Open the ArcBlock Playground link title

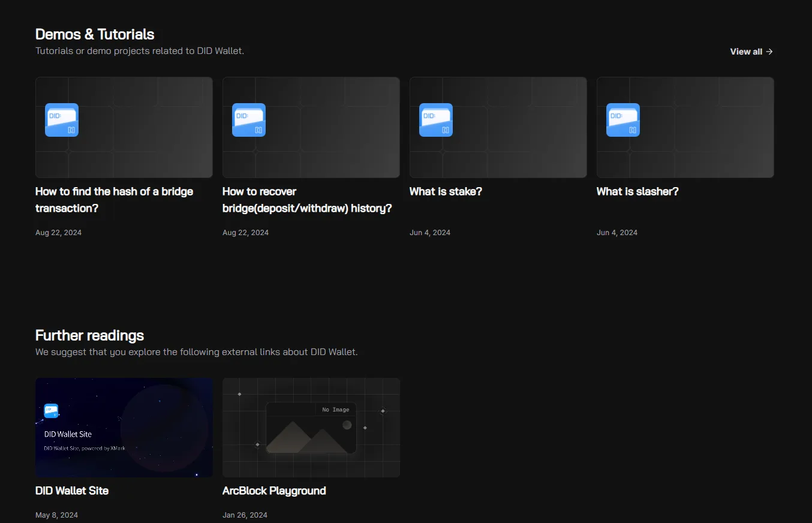pyautogui.click(x=274, y=491)
